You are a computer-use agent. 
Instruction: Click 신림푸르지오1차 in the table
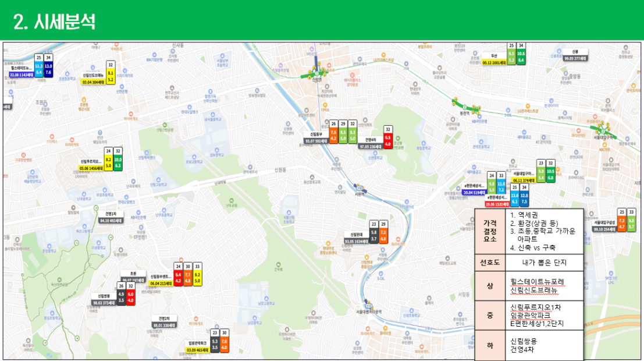(x=536, y=307)
